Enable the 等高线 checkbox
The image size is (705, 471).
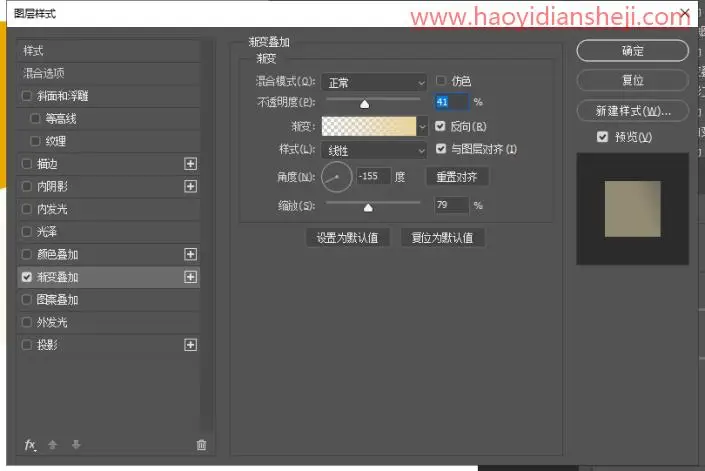pos(35,118)
